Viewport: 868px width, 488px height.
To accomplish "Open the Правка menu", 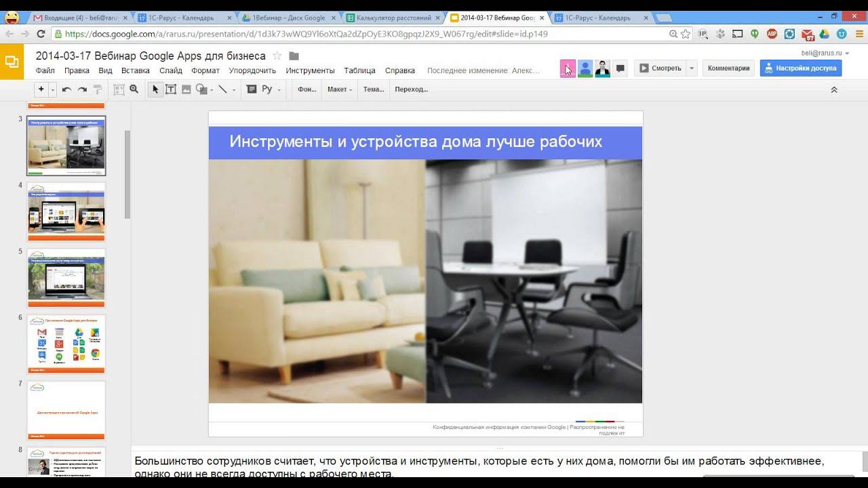I will point(77,70).
